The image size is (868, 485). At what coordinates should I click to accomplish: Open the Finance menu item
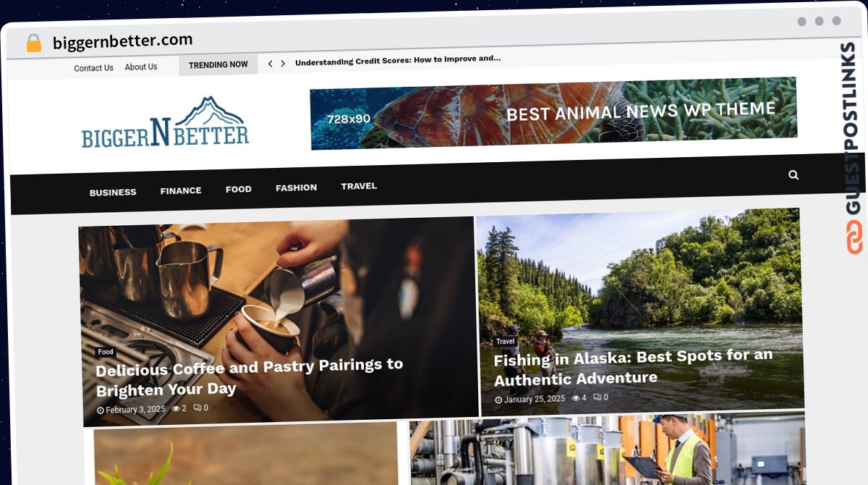(181, 190)
